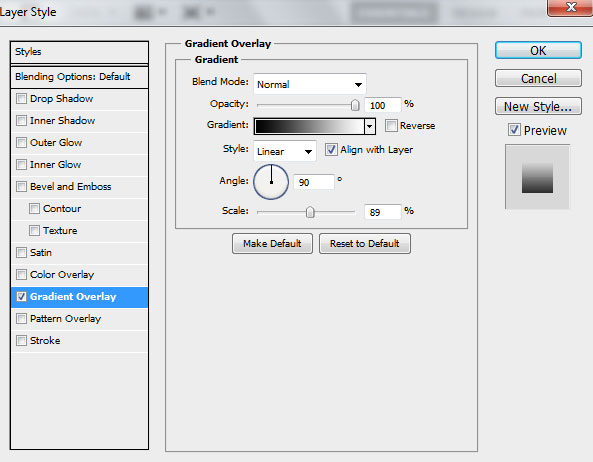The width and height of the screenshot is (593, 462).
Task: Select the Gradient Overlay label
Action: click(73, 296)
